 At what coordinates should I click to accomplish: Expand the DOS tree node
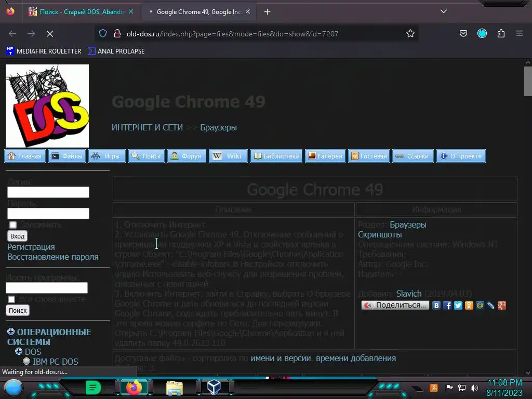19,352
